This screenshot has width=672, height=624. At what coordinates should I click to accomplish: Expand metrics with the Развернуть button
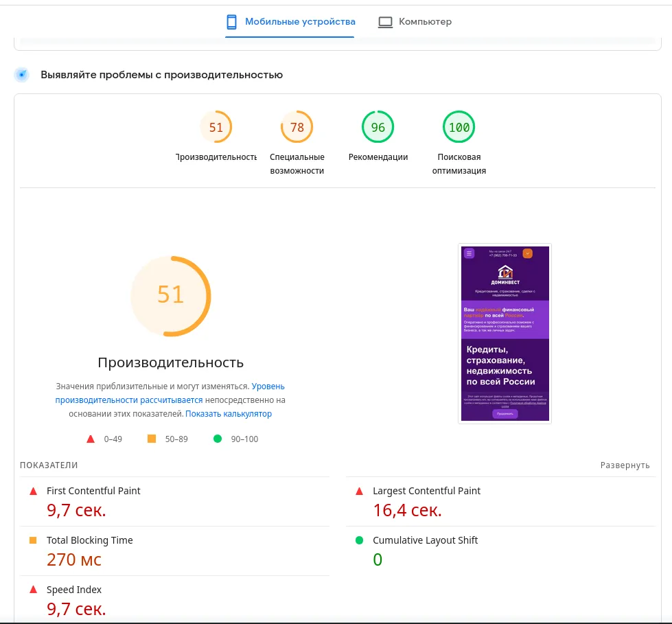[x=625, y=465]
